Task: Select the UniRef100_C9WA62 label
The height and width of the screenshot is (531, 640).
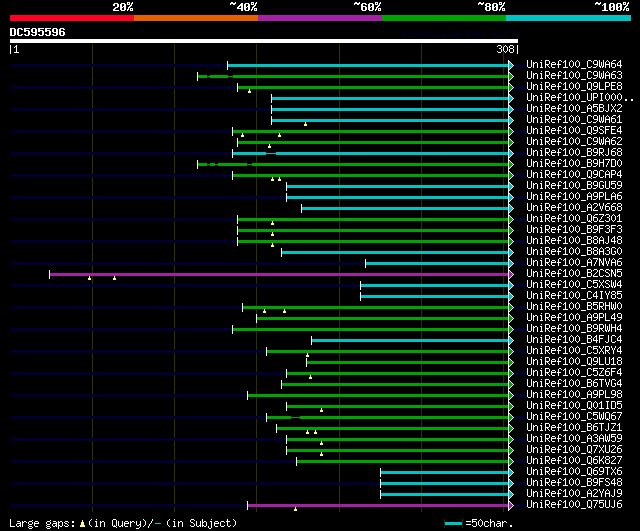Action: pos(574,142)
